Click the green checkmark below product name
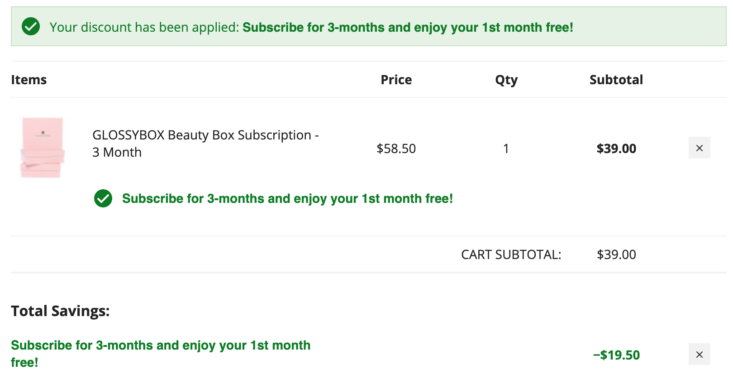This screenshot has width=733, height=384. tap(103, 198)
